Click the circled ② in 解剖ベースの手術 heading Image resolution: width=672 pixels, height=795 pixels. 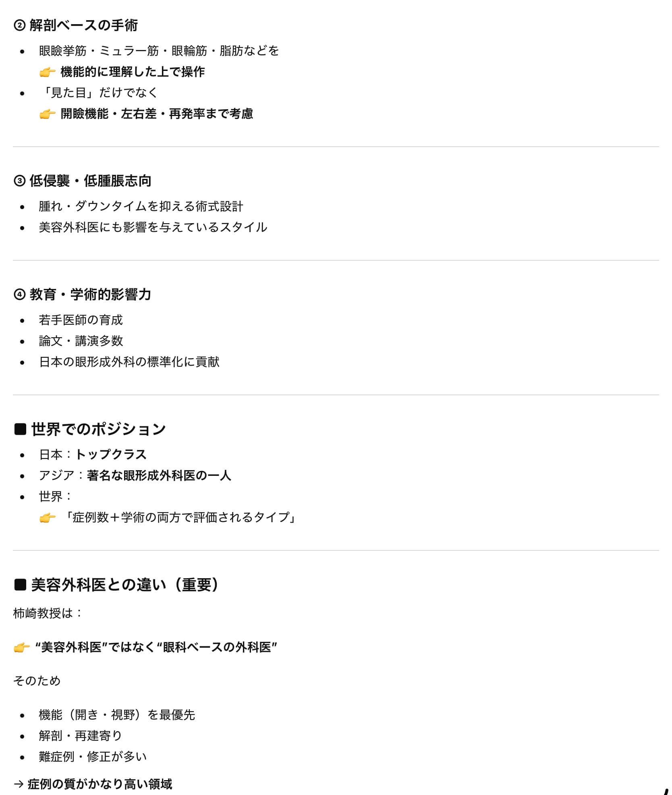click(x=19, y=26)
